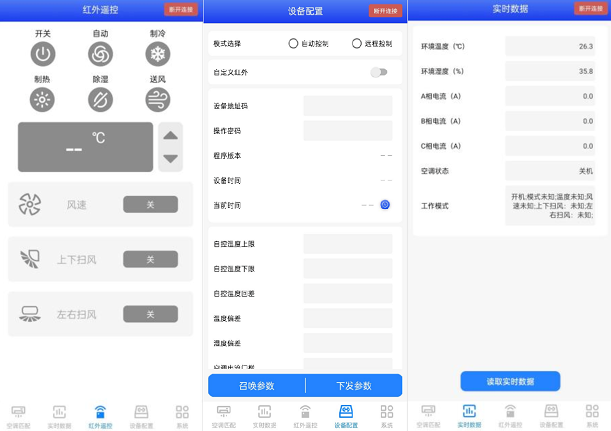Tap the 开关 power icon
The image size is (611, 431).
[x=42, y=54]
